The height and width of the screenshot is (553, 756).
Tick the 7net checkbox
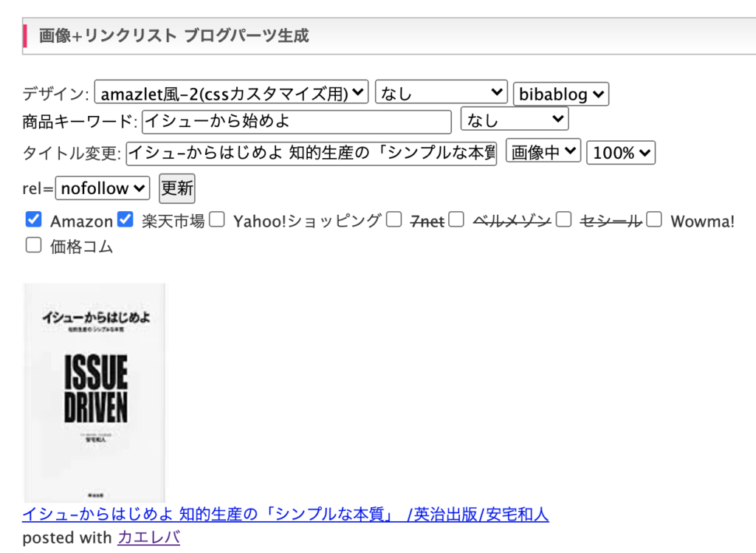coord(394,219)
